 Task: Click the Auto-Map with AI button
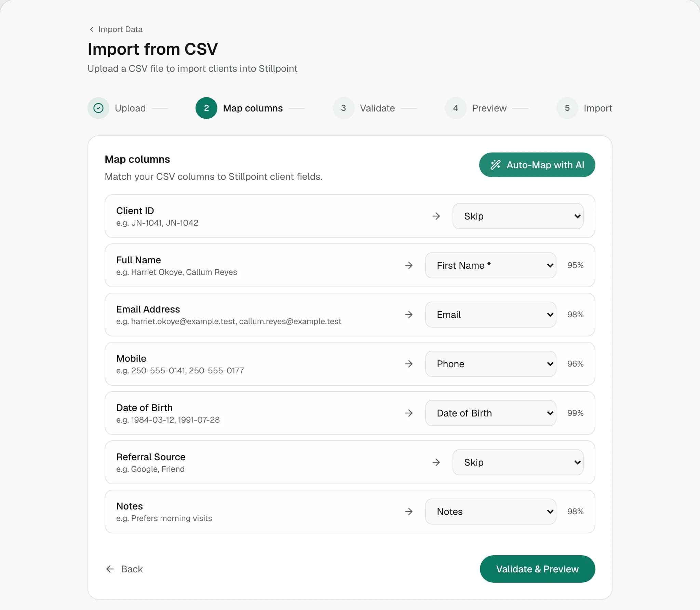point(537,165)
